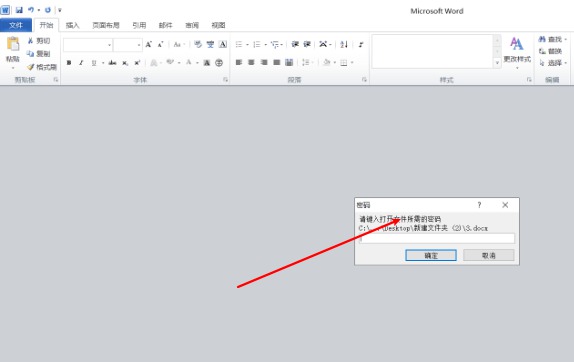Click the Character Border A icon
574x362 pixels.
[x=223, y=45]
